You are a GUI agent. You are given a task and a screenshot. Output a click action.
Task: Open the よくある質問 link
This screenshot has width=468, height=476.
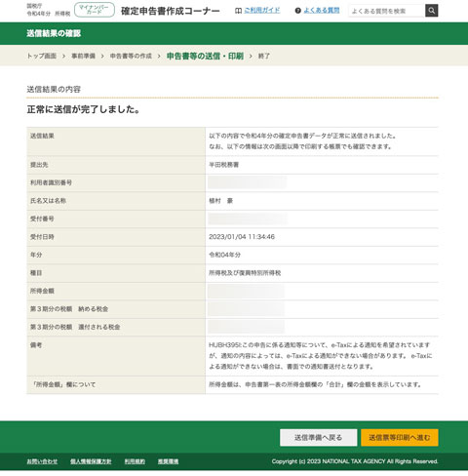[322, 11]
